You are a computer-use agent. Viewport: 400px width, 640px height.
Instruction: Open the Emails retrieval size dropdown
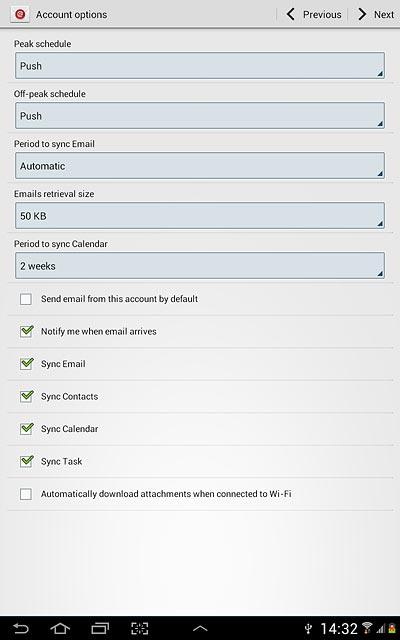coord(200,216)
